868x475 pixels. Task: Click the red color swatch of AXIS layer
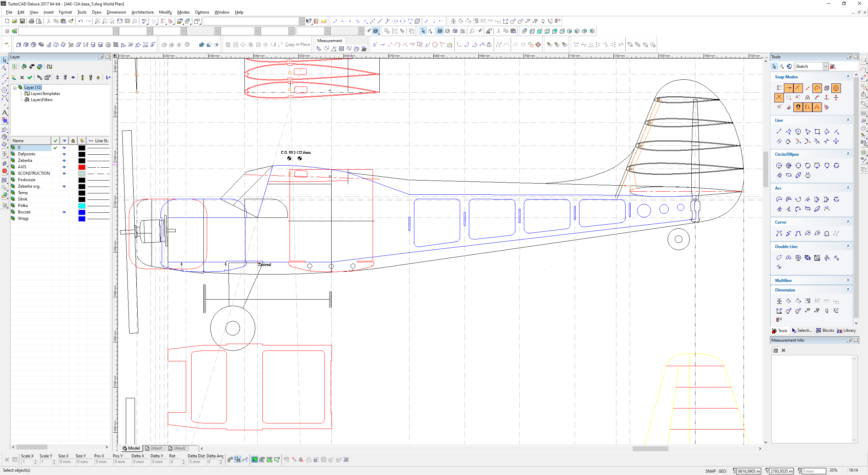[82, 167]
